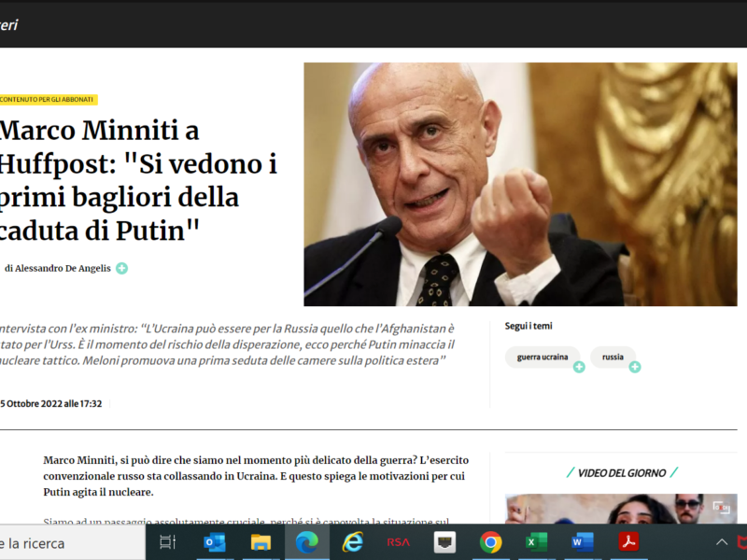Open the 'guerra ucraina' topic tag
The height and width of the screenshot is (560, 747).
coord(543,357)
